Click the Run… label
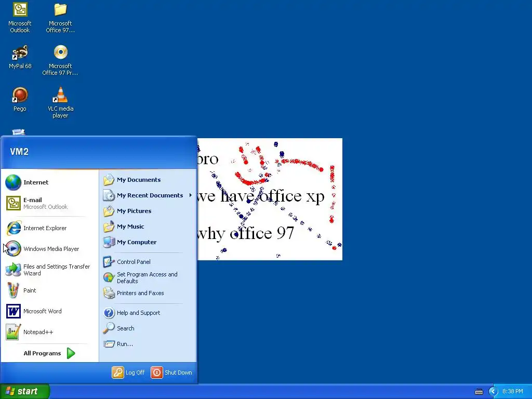Viewport: 532px width, 399px height. [x=125, y=344]
